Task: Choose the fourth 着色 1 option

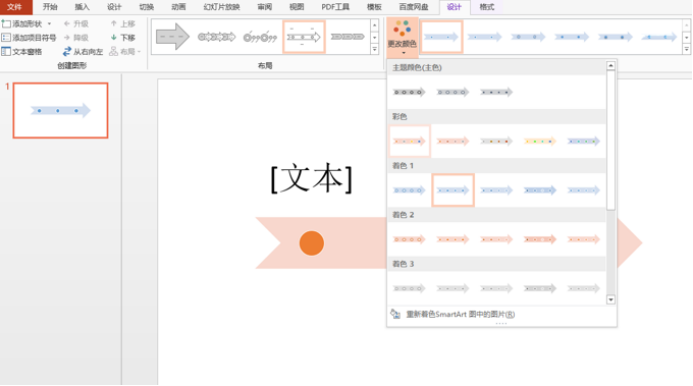Action: tap(540, 190)
